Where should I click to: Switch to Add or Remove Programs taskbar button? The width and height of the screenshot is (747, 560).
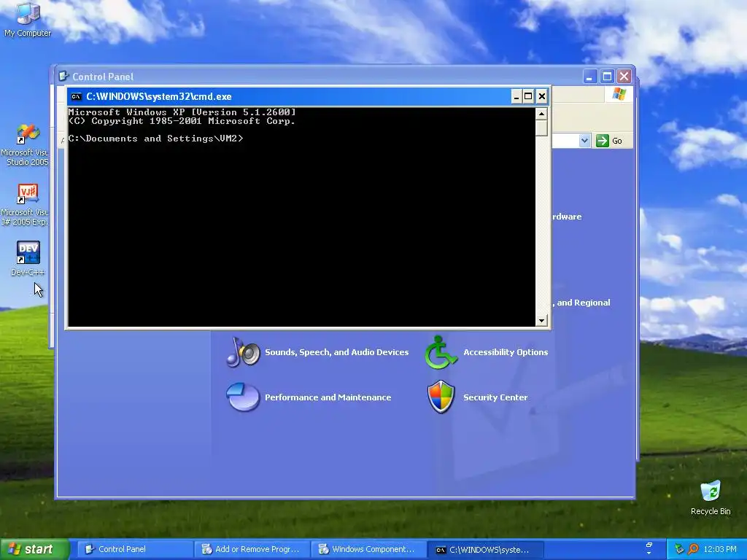(252, 549)
